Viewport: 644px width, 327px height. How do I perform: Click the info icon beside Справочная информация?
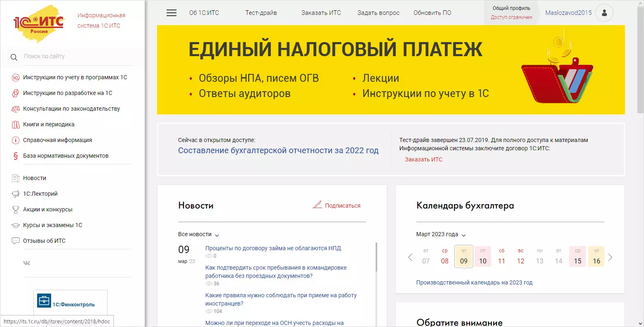pos(16,140)
